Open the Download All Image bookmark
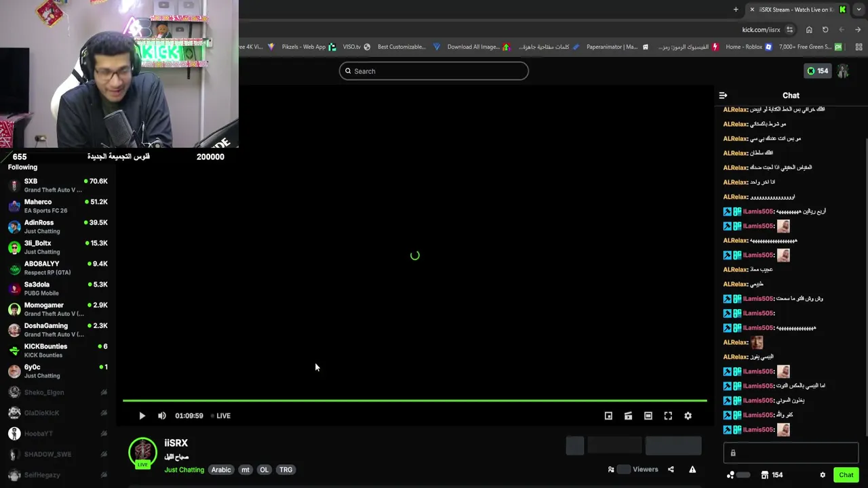The width and height of the screenshot is (868, 488). pos(478,47)
